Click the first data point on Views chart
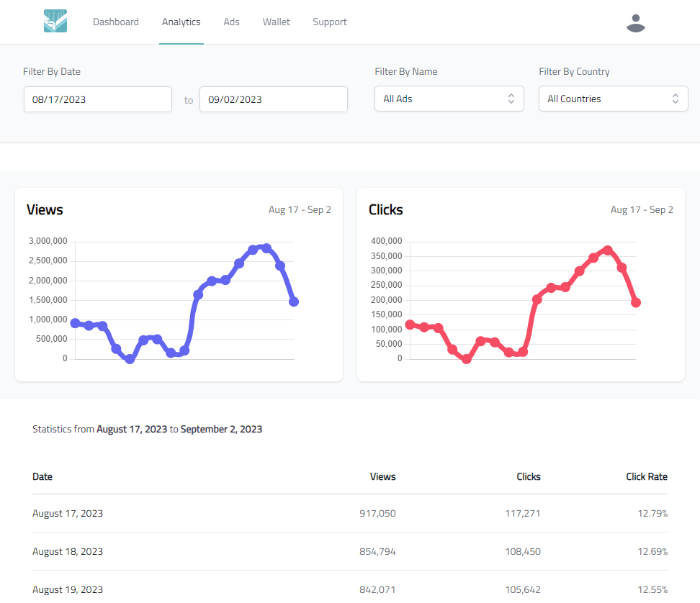The height and width of the screenshot is (603, 700). pyautogui.click(x=75, y=323)
